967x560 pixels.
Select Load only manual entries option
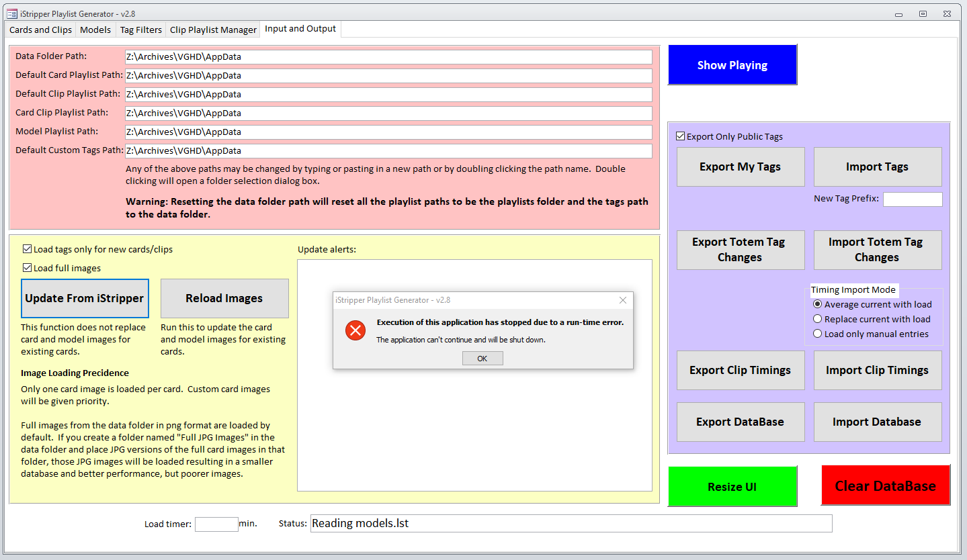[818, 334]
